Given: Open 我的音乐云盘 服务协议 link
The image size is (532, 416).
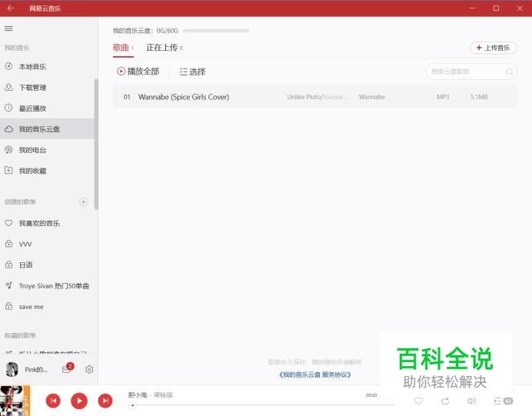Looking at the screenshot, I should tap(315, 374).
